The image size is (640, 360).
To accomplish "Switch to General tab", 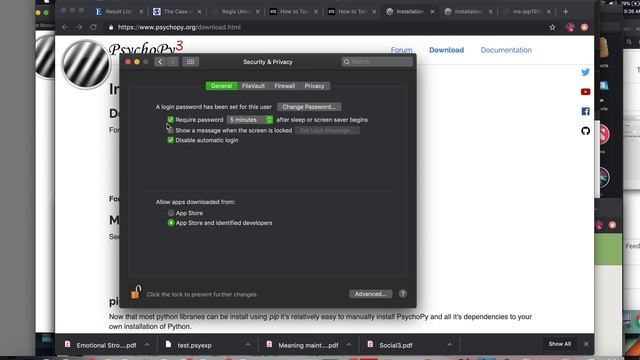I will coord(221,86).
